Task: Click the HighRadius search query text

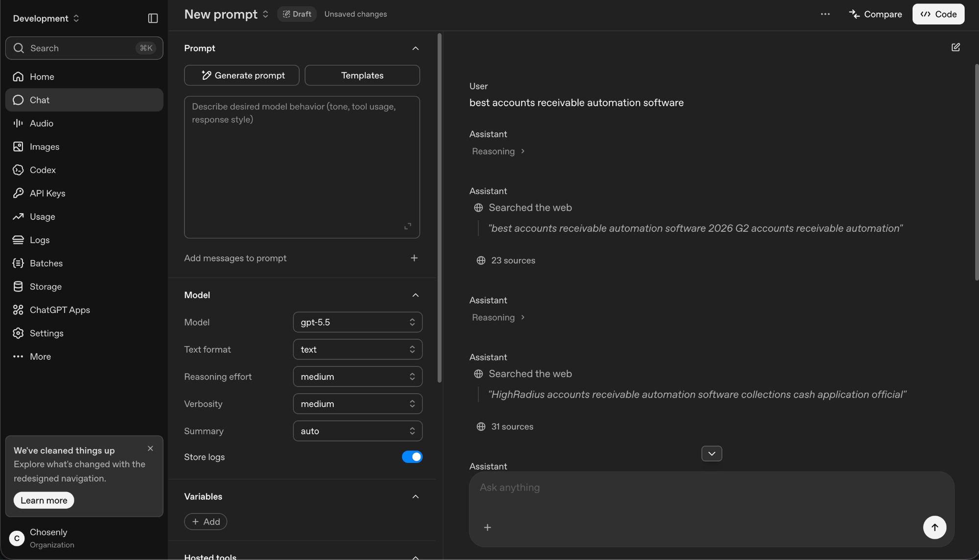Action: (697, 395)
